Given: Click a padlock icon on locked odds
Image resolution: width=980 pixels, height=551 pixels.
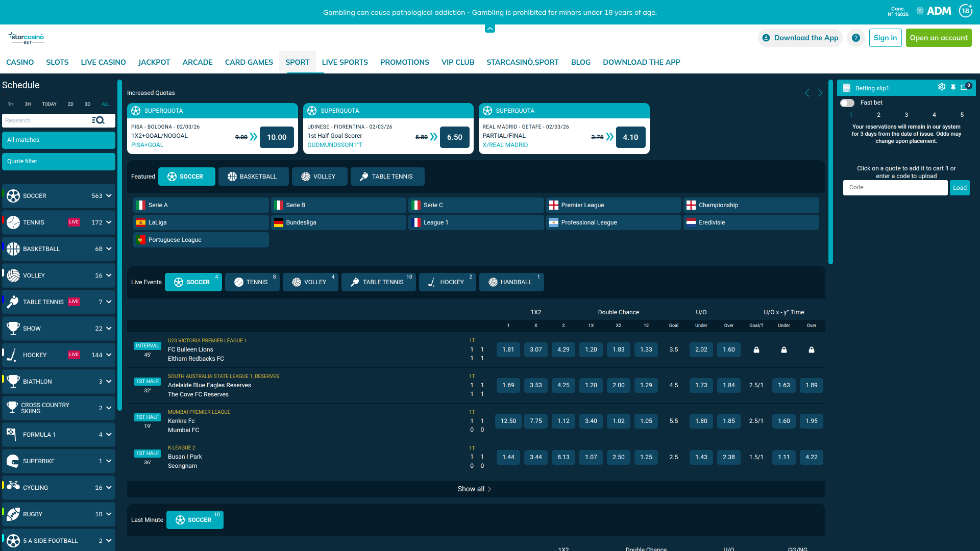Looking at the screenshot, I should [756, 349].
